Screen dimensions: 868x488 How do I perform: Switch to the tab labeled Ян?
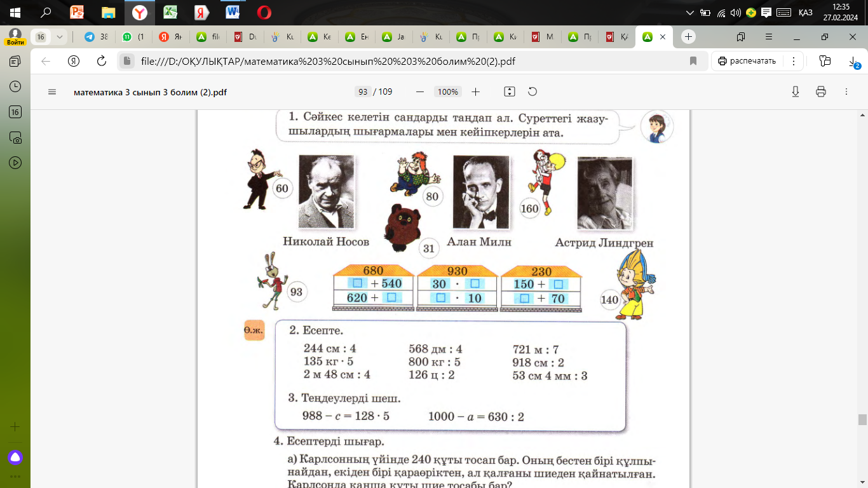point(171,37)
